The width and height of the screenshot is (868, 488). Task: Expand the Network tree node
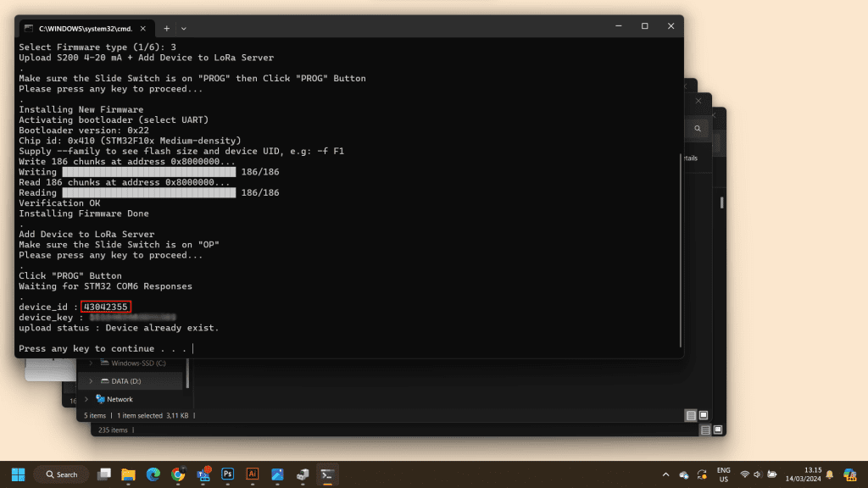pos(86,399)
